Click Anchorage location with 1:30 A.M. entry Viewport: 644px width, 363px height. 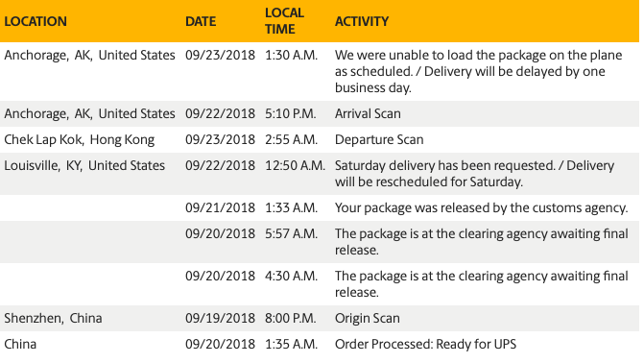click(x=89, y=55)
